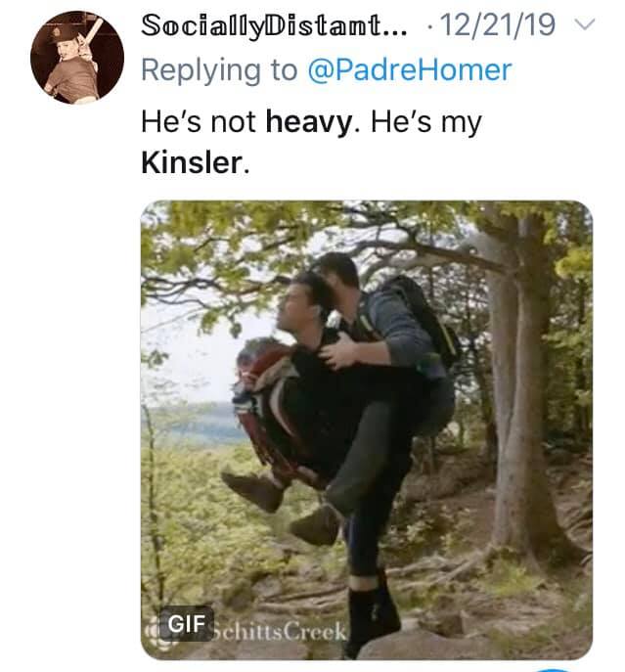The height and width of the screenshot is (672, 625).
Task: Tap the words "He's not" in the tweet
Action: (x=200, y=122)
